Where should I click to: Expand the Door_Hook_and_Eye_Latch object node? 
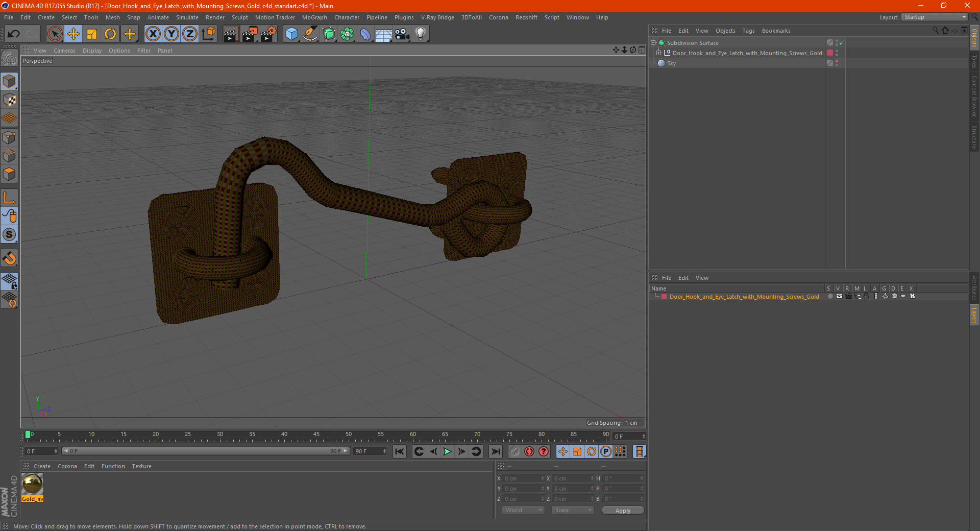(x=658, y=53)
